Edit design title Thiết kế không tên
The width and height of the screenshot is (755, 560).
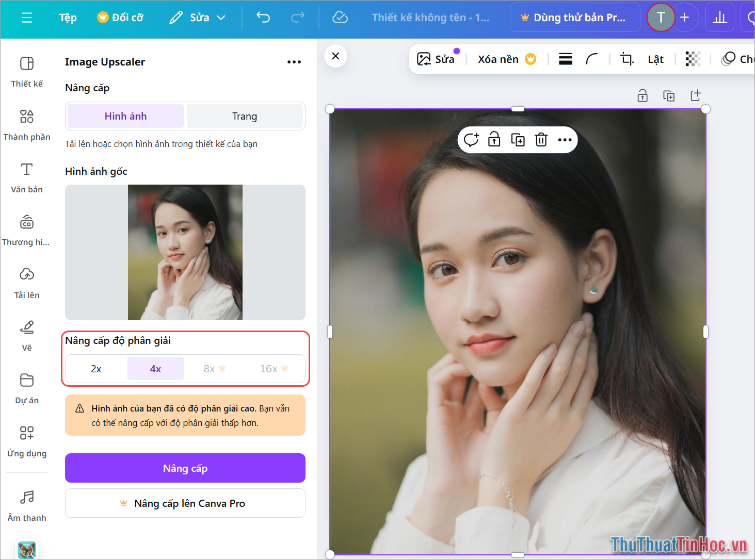point(430,18)
